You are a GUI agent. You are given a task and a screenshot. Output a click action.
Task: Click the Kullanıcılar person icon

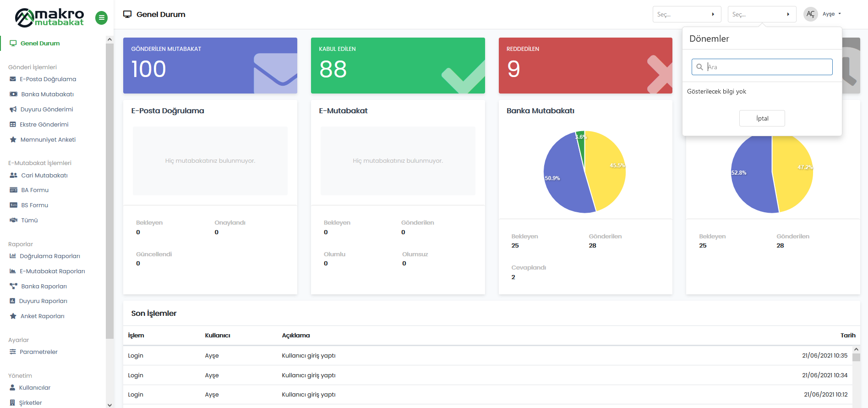click(13, 388)
